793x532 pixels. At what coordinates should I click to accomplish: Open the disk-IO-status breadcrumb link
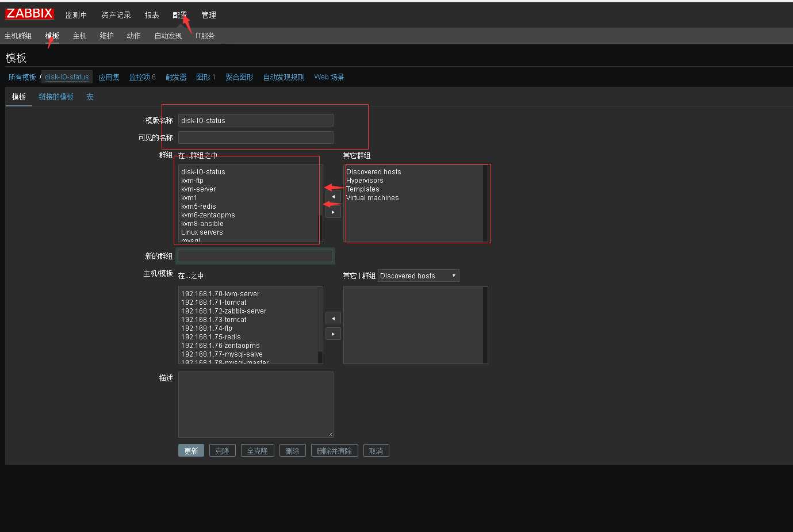tap(67, 77)
